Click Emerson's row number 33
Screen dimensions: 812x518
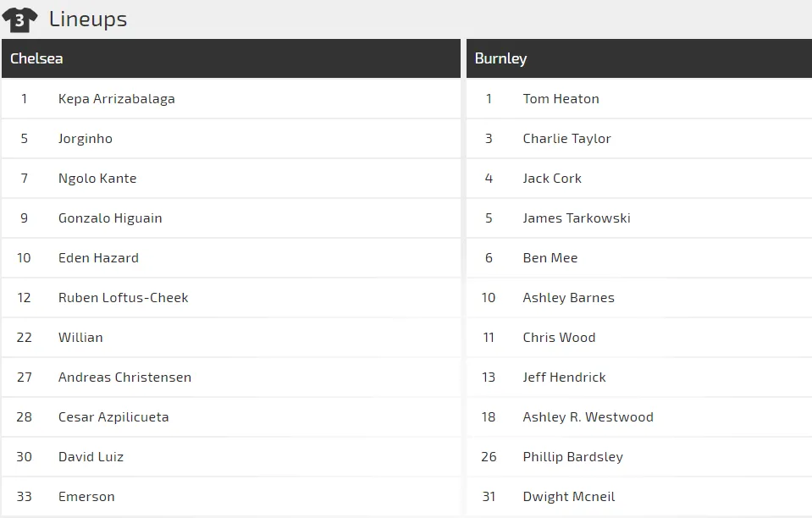[x=24, y=497]
